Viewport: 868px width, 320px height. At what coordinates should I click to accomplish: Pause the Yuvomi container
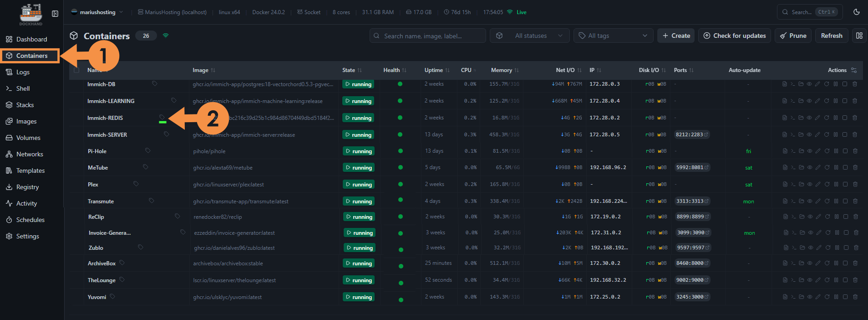[x=836, y=297]
